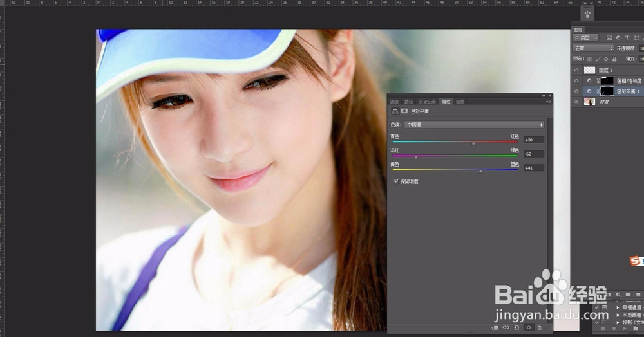644x337 pixels.
Task: Click the pixel layer filter icon
Action: coord(609,38)
